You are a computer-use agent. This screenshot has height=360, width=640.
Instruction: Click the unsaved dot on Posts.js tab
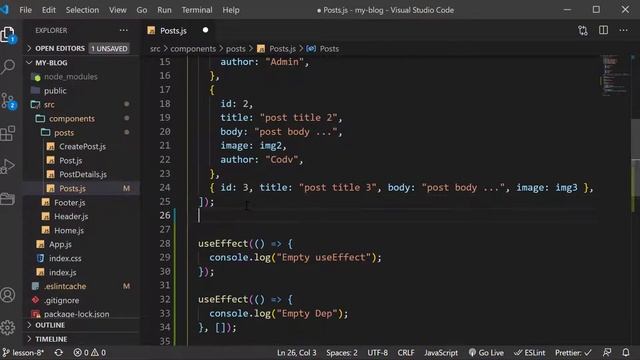(x=205, y=30)
